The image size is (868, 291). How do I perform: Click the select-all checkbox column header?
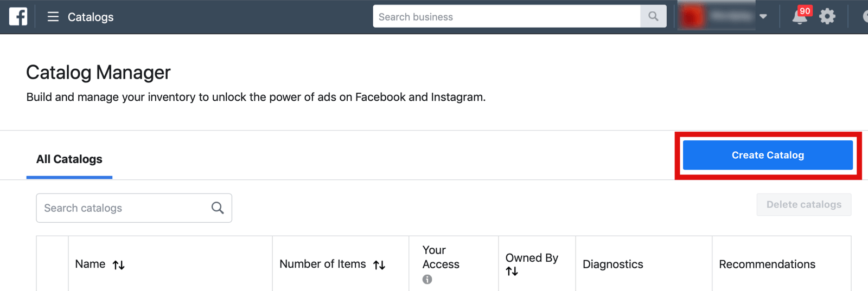coord(53,264)
